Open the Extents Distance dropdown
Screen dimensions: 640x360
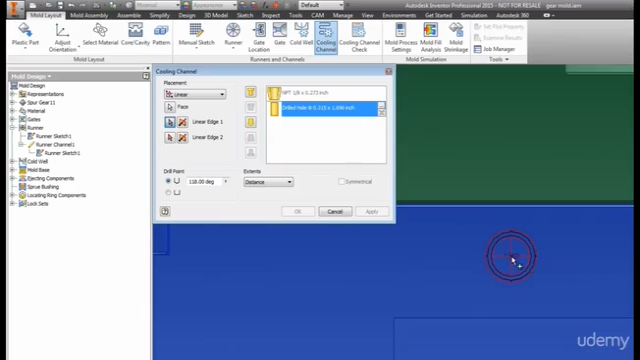tap(268, 182)
